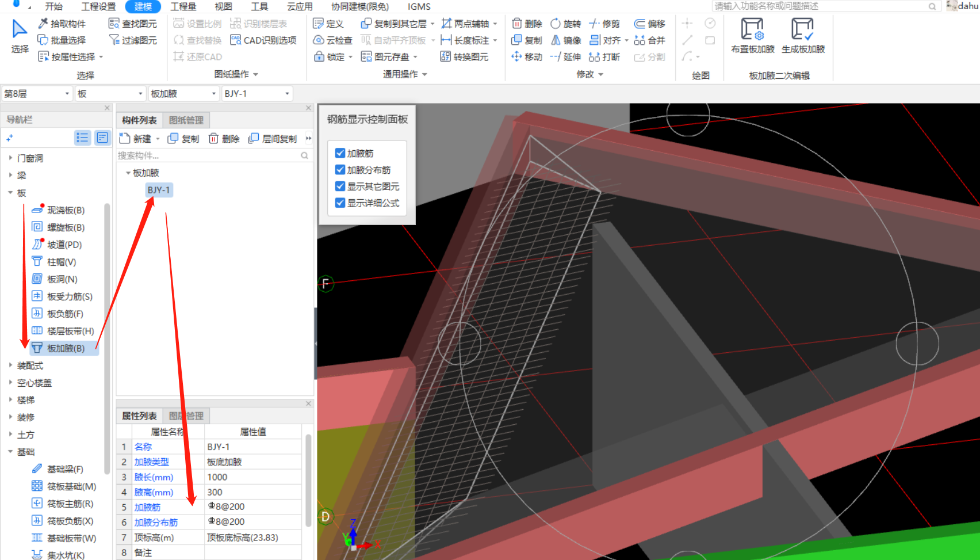This screenshot has width=980, height=560.
Task: Click the 腋长(mm) property link
Action: [x=154, y=477]
